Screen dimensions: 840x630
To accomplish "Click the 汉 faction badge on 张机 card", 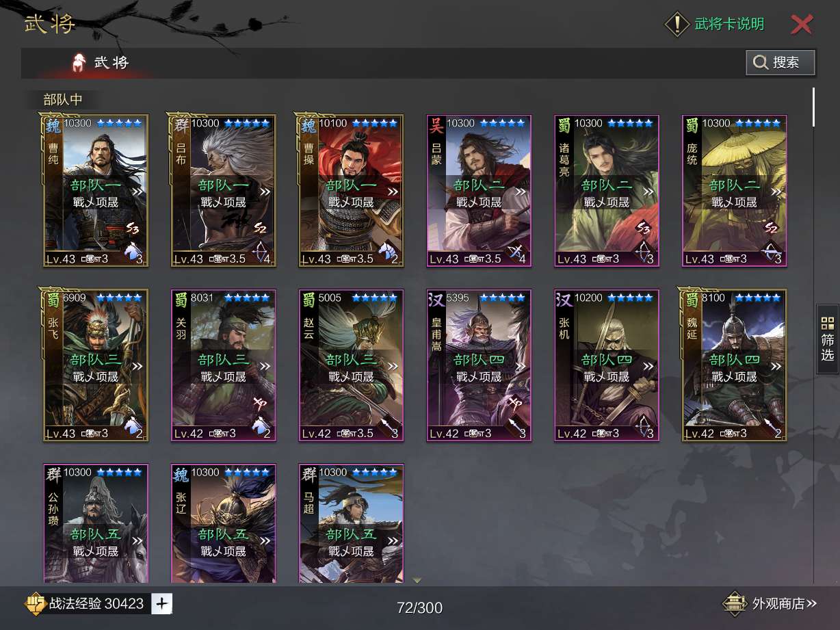I will tap(564, 300).
